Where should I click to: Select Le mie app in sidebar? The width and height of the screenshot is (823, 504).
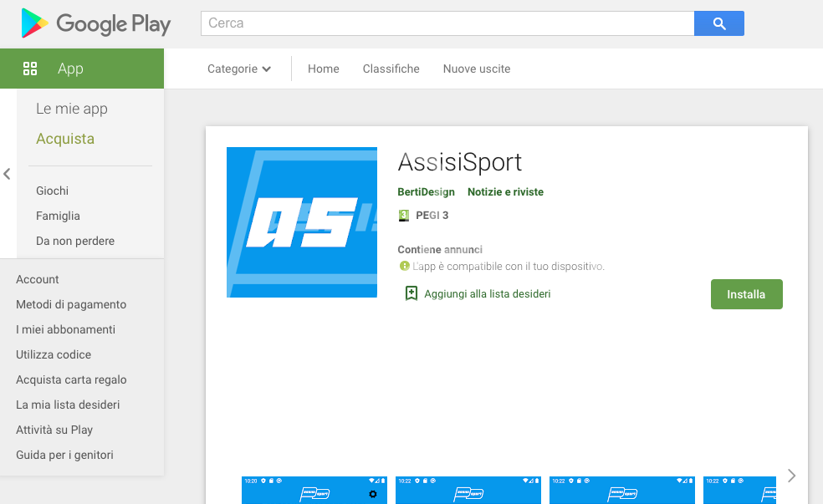[x=72, y=109]
